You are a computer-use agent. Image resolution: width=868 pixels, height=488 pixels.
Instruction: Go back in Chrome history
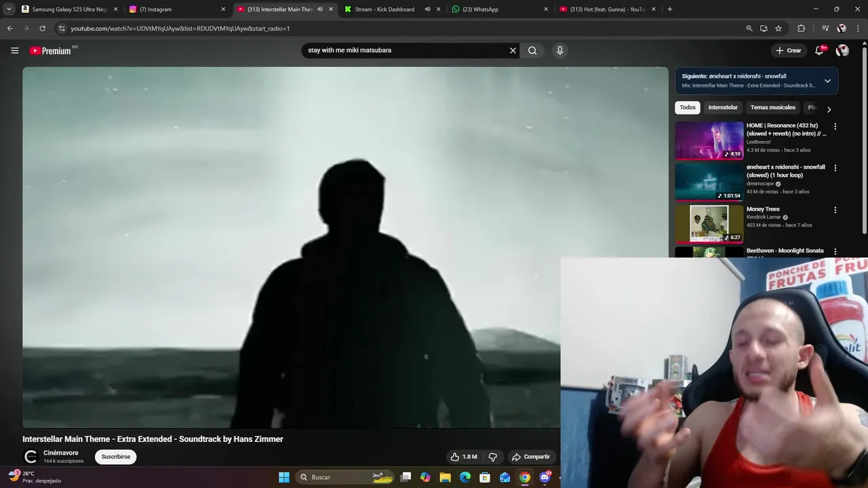click(9, 28)
